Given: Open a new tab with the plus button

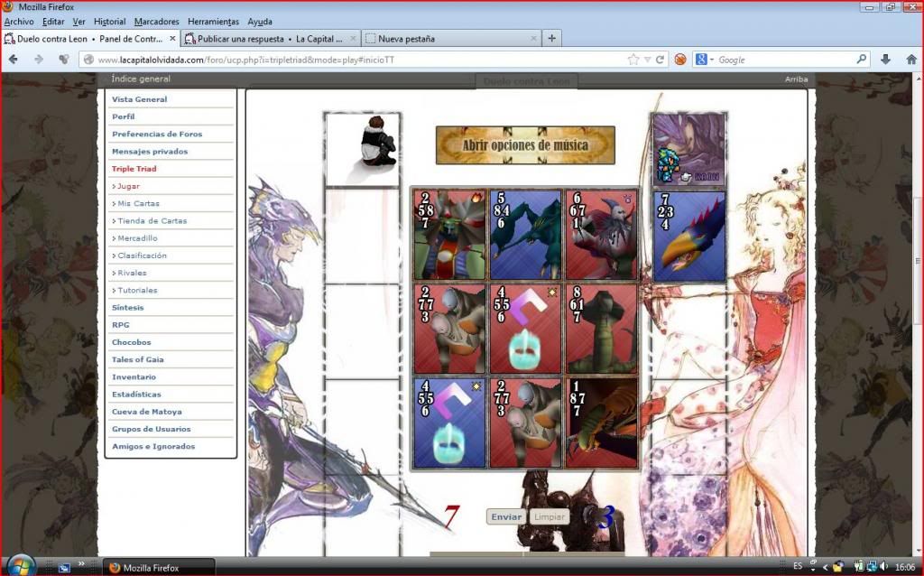Looking at the screenshot, I should point(551,38).
